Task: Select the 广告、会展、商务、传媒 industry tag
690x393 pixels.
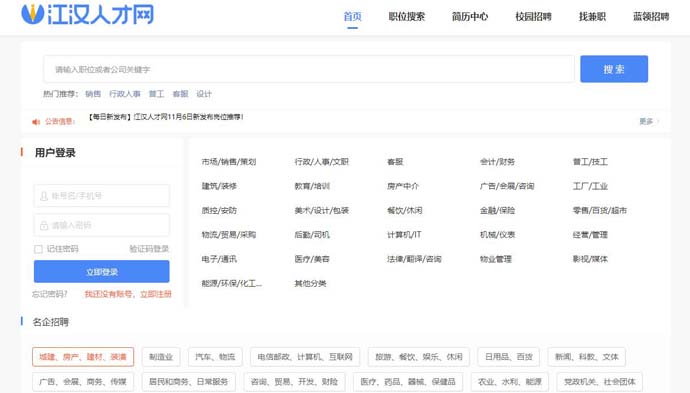Action: click(83, 382)
